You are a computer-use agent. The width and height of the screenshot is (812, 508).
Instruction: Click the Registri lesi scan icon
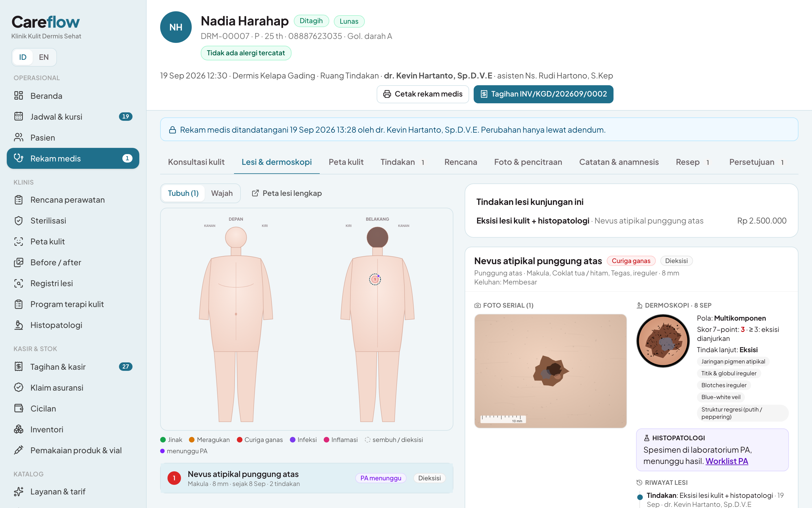click(x=18, y=283)
